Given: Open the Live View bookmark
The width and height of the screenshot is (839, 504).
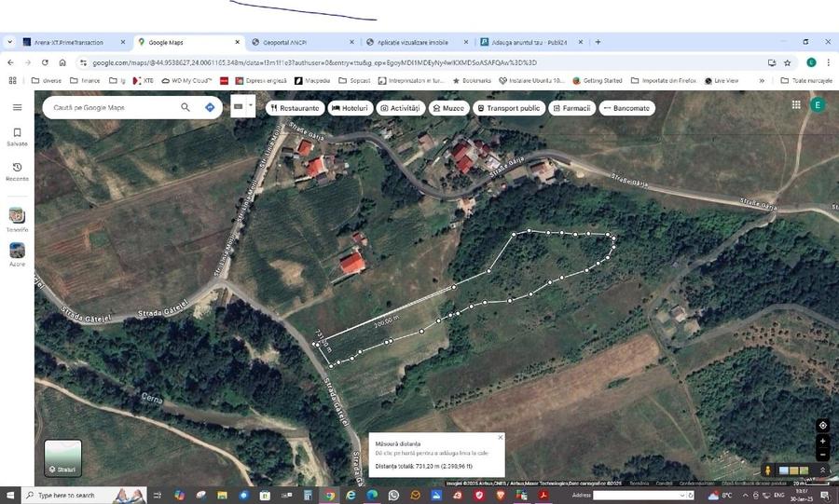Looking at the screenshot, I should [722, 81].
